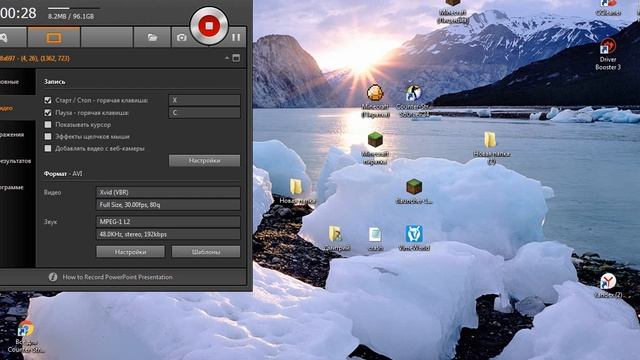
Task: Open grass block icon above the ViewWorld shortcut
Action: (414, 191)
